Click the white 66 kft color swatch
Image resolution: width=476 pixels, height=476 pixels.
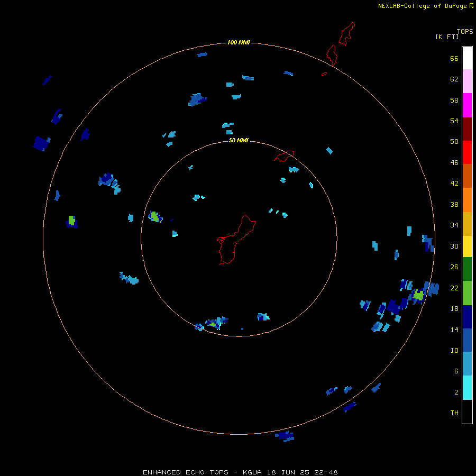pyautogui.click(x=467, y=58)
